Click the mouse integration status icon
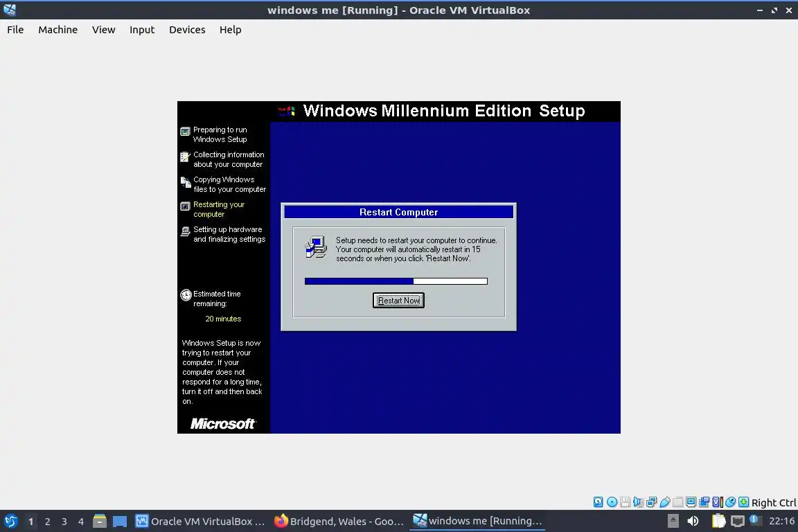This screenshot has height=532, width=798. coord(730,502)
